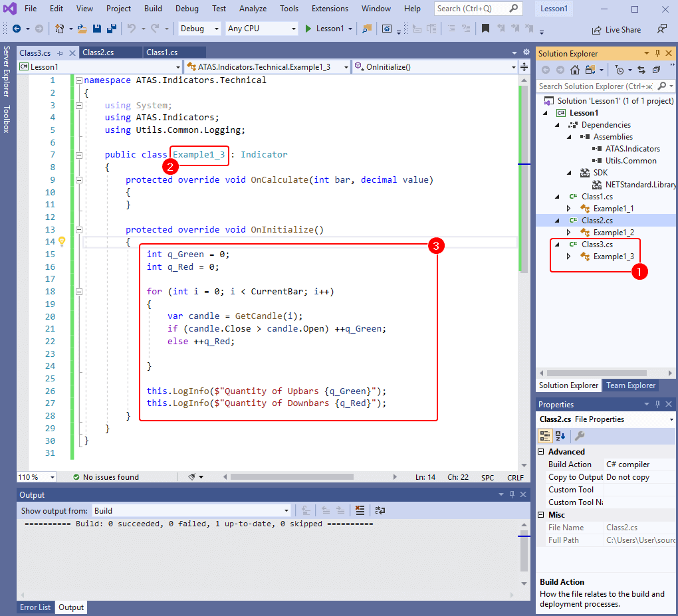Click the Open File folder icon
The width and height of the screenshot is (678, 616).
point(82,29)
